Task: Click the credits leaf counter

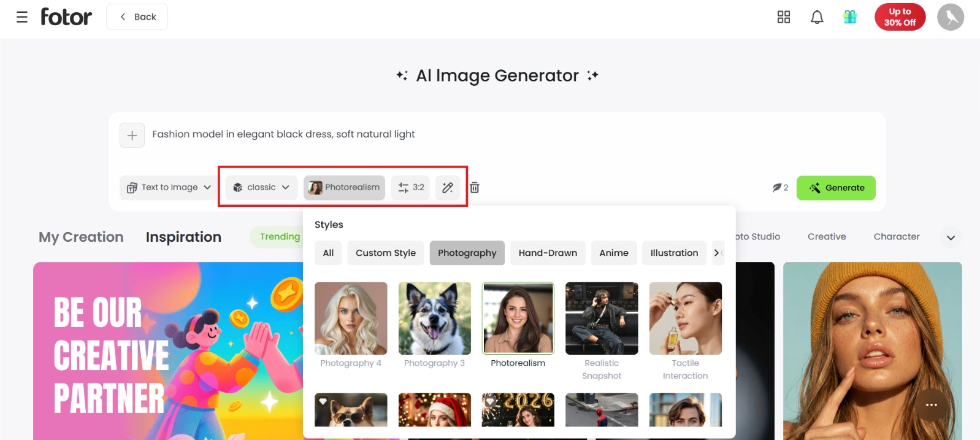Action: tap(780, 188)
